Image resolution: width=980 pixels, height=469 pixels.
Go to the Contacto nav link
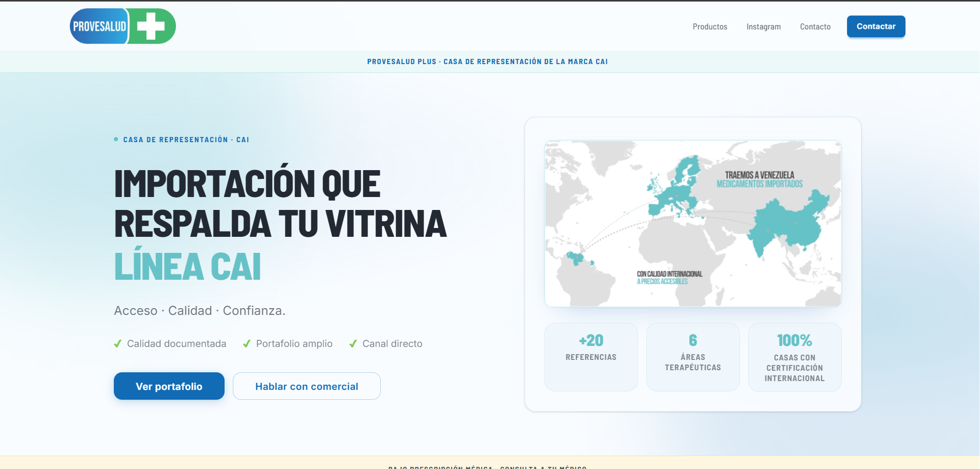pos(815,27)
